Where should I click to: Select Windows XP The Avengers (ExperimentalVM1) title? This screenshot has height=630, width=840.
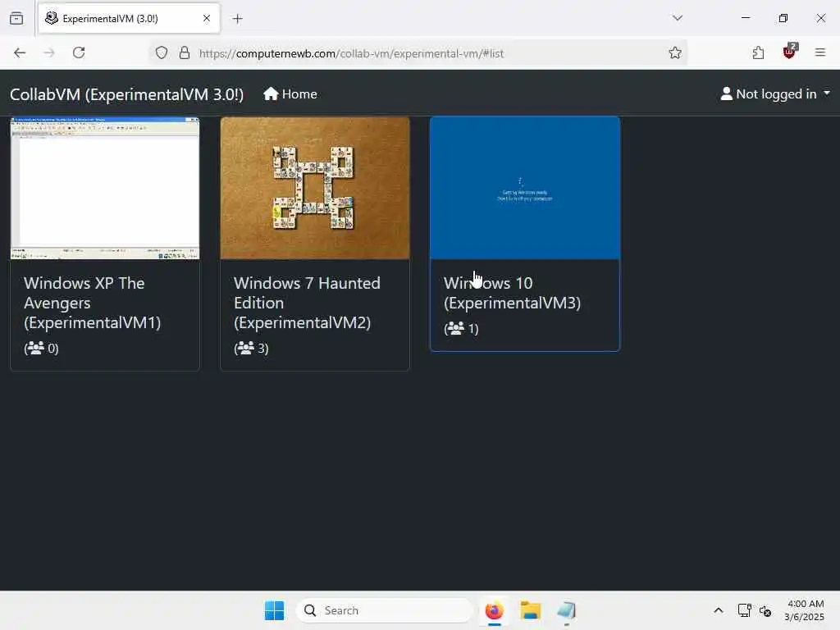92,303
